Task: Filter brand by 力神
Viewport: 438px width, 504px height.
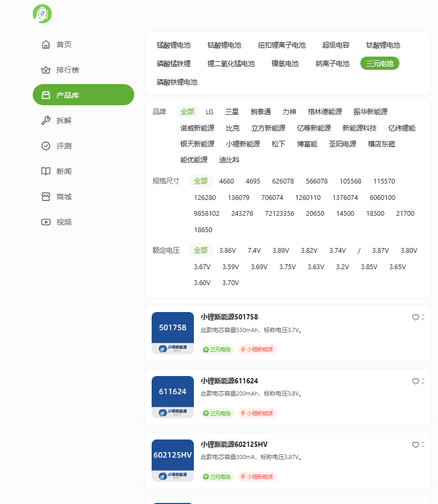Action: tap(290, 112)
